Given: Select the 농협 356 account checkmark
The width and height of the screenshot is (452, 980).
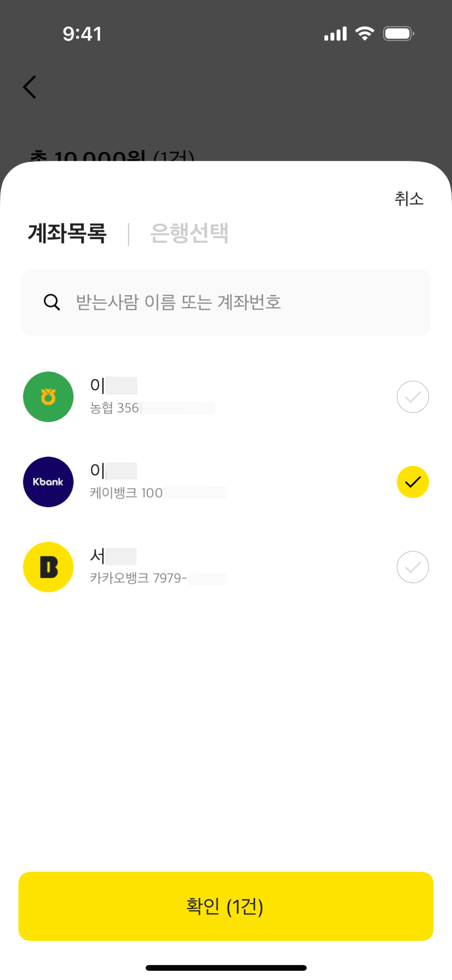Looking at the screenshot, I should pyautogui.click(x=413, y=396).
